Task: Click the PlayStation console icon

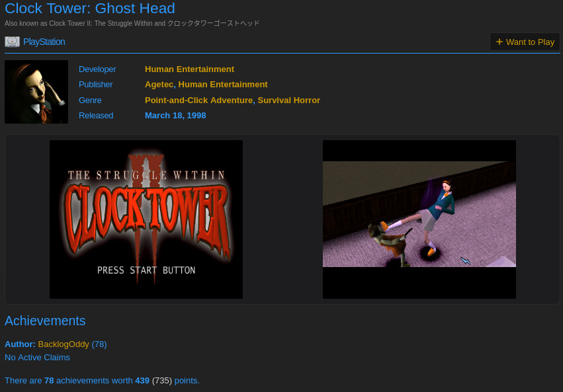Action: tap(12, 42)
